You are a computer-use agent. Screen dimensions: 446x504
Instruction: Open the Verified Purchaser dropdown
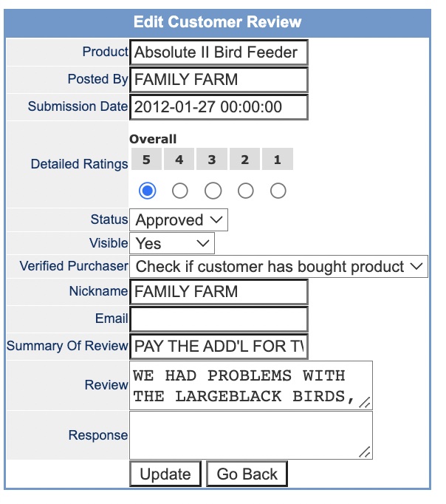[279, 267]
